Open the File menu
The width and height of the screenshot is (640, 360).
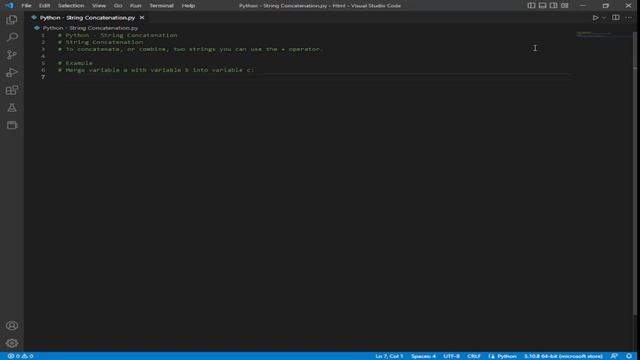coord(27,6)
